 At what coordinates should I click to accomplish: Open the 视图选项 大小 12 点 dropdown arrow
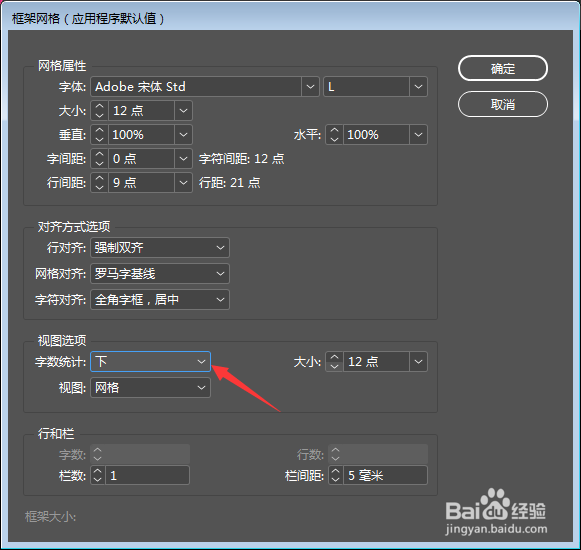point(418,361)
